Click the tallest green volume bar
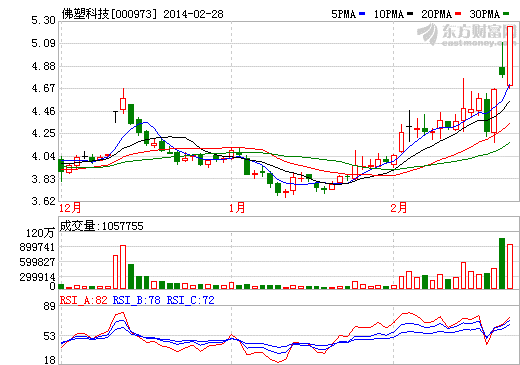Image resolution: width=520 pixels, height=365 pixels. pos(502,263)
